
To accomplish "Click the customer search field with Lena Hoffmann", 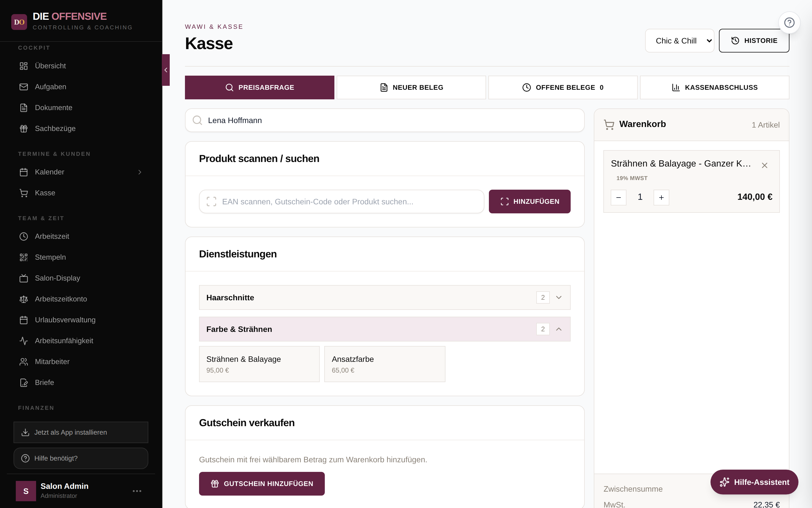I will pos(385,120).
